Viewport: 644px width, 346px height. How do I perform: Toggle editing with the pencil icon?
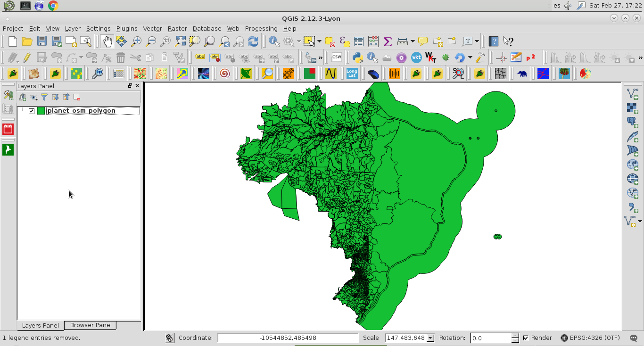(27, 58)
